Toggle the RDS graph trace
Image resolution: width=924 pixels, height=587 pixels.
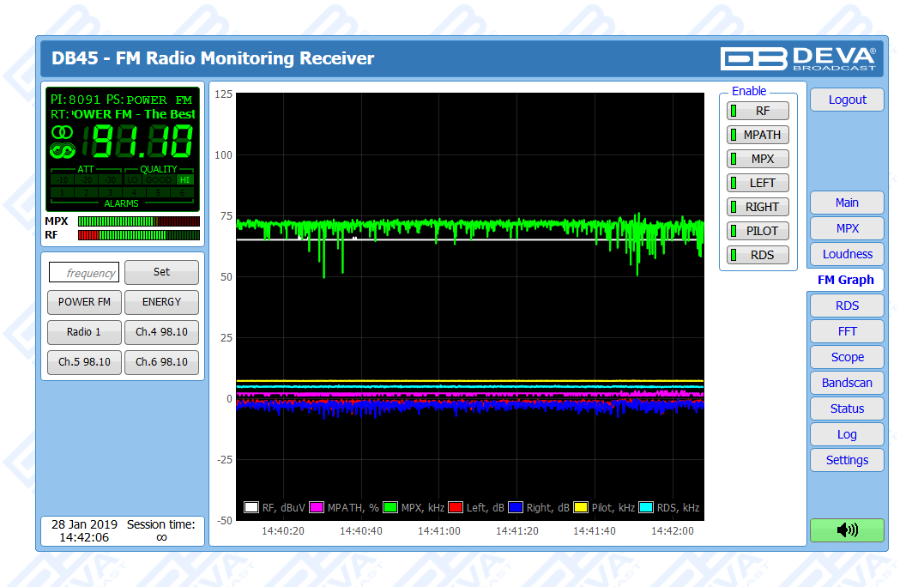[758, 255]
